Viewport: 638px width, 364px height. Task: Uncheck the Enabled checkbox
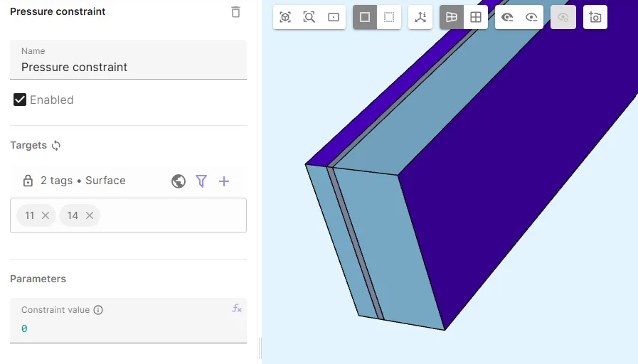pyautogui.click(x=20, y=100)
